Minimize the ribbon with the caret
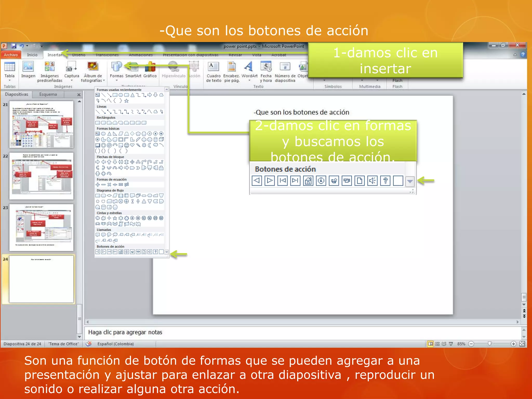The image size is (532, 399). click(x=515, y=55)
